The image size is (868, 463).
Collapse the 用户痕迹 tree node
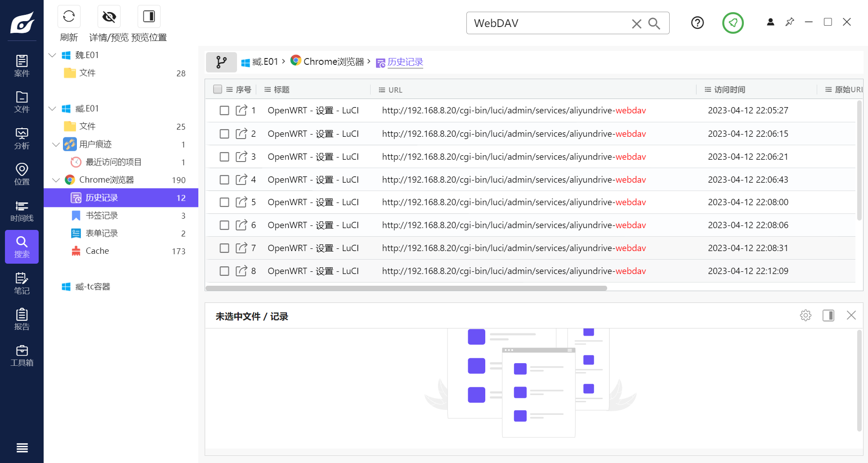pyautogui.click(x=56, y=144)
